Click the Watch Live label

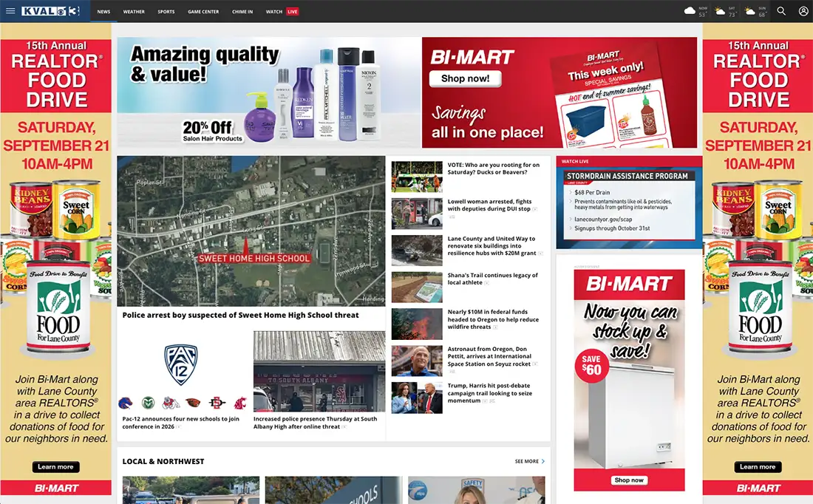[575, 161]
